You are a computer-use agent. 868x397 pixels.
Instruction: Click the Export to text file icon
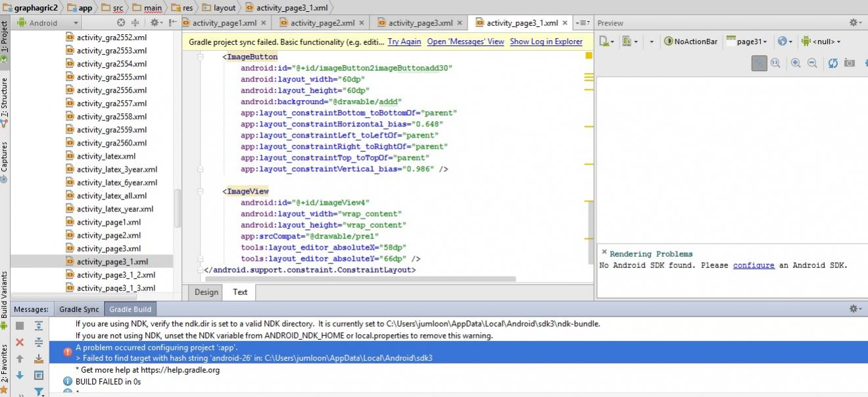pos(39,359)
